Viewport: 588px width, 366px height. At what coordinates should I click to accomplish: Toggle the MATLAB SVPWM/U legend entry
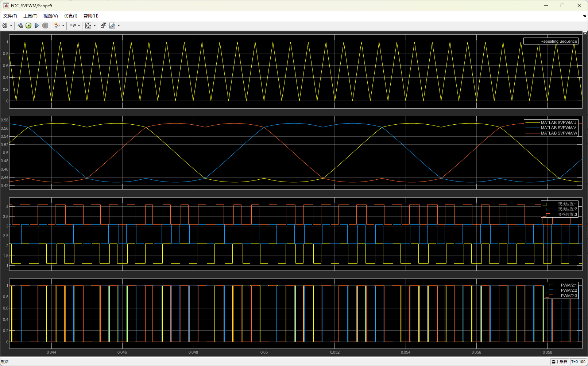click(x=551, y=122)
